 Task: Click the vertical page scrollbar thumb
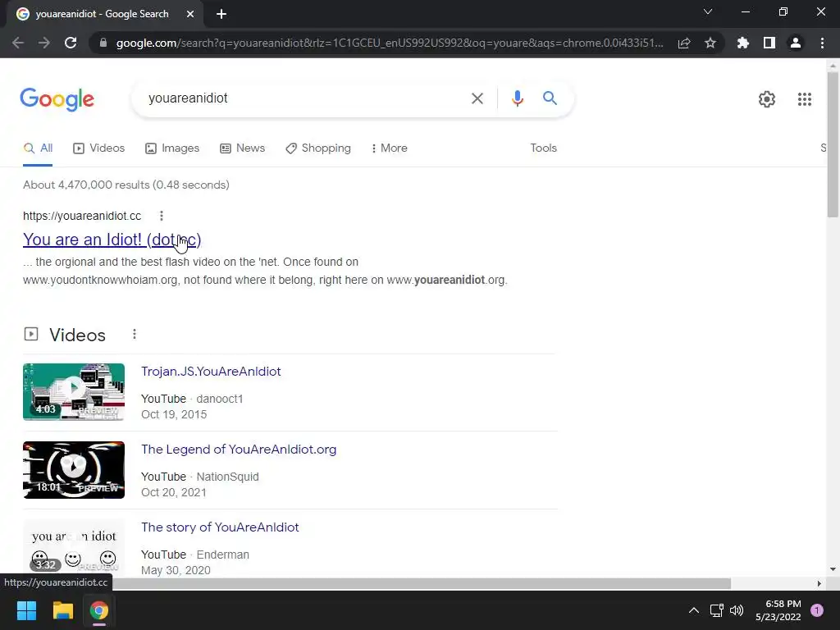[833, 144]
